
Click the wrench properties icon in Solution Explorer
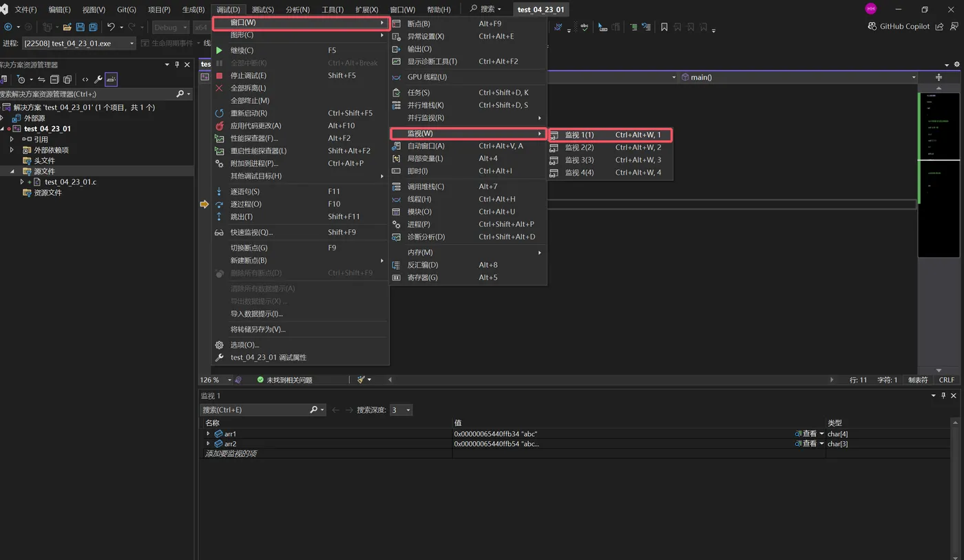[x=98, y=79]
